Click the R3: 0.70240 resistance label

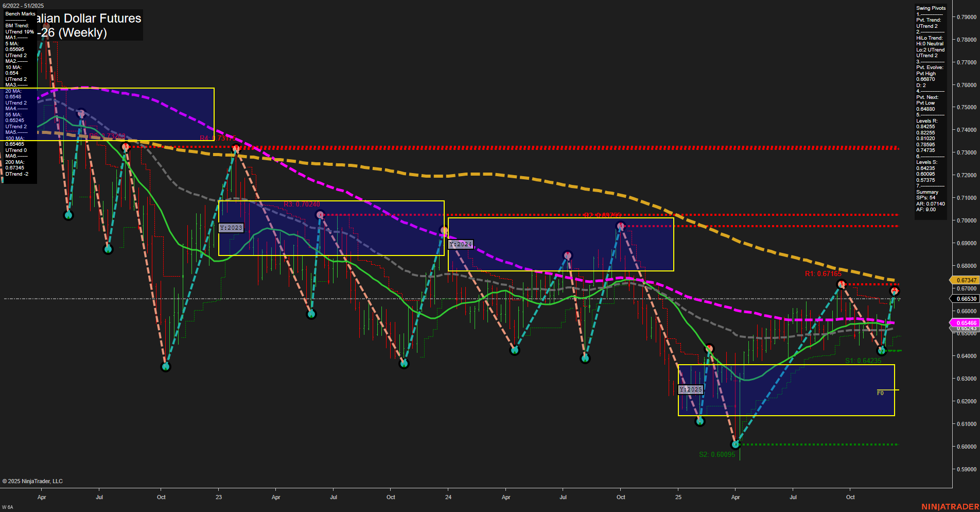[x=302, y=204]
